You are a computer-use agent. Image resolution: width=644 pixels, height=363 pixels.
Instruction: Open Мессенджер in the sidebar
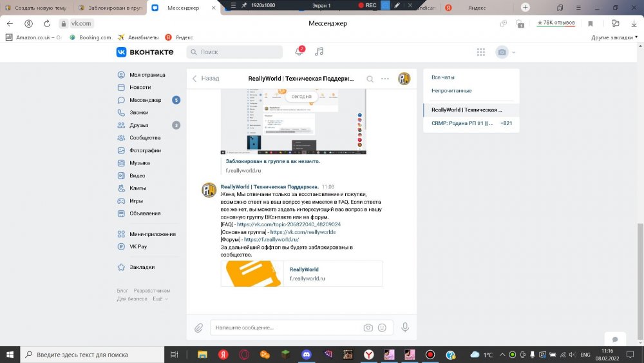(145, 100)
